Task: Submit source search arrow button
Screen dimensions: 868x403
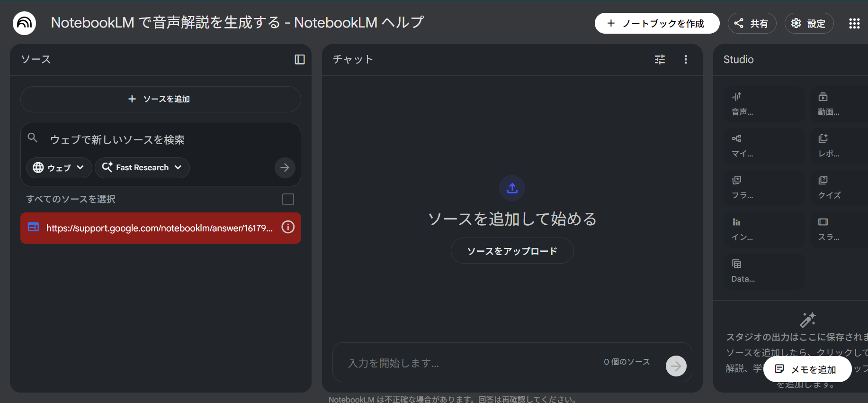Action: (x=285, y=167)
